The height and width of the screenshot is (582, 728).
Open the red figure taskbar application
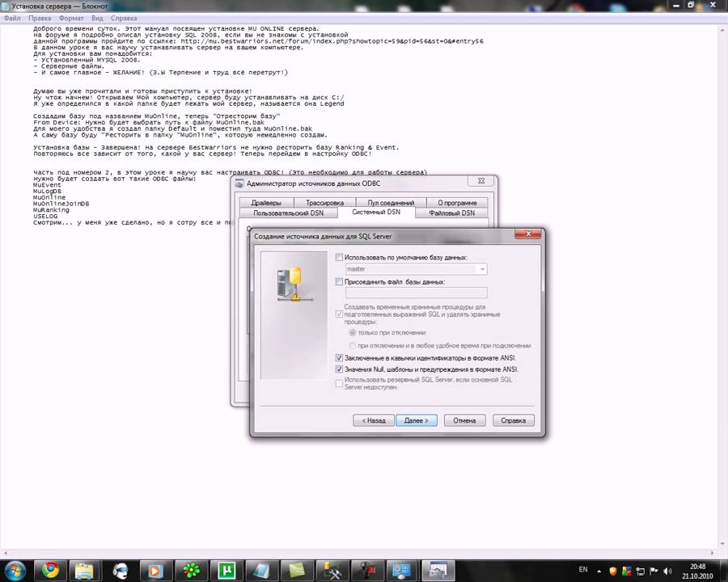pyautogui.click(x=366, y=570)
